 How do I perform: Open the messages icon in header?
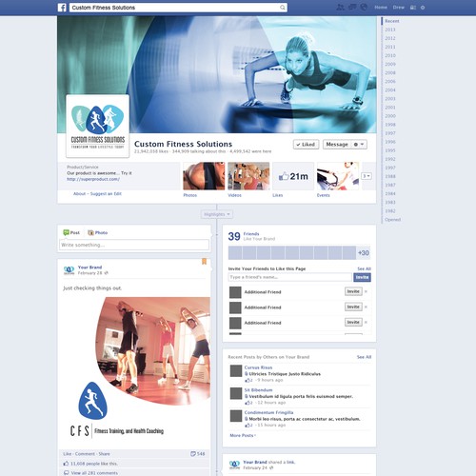[352, 8]
